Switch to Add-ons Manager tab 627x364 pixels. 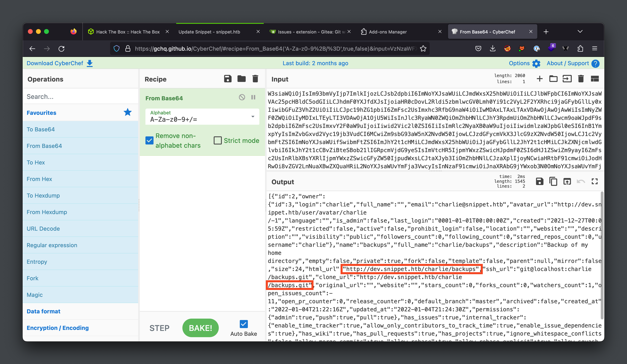coord(401,31)
